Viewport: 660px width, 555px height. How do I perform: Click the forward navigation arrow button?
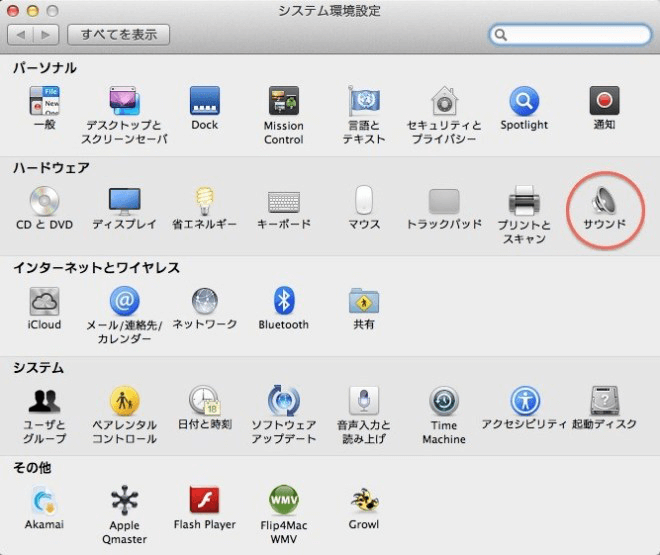[x=46, y=35]
